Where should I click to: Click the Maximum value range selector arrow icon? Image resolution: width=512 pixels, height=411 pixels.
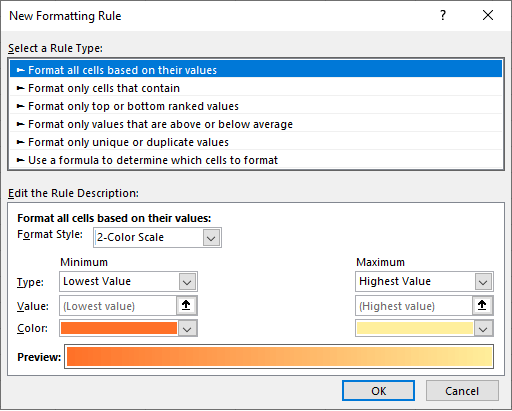482,305
